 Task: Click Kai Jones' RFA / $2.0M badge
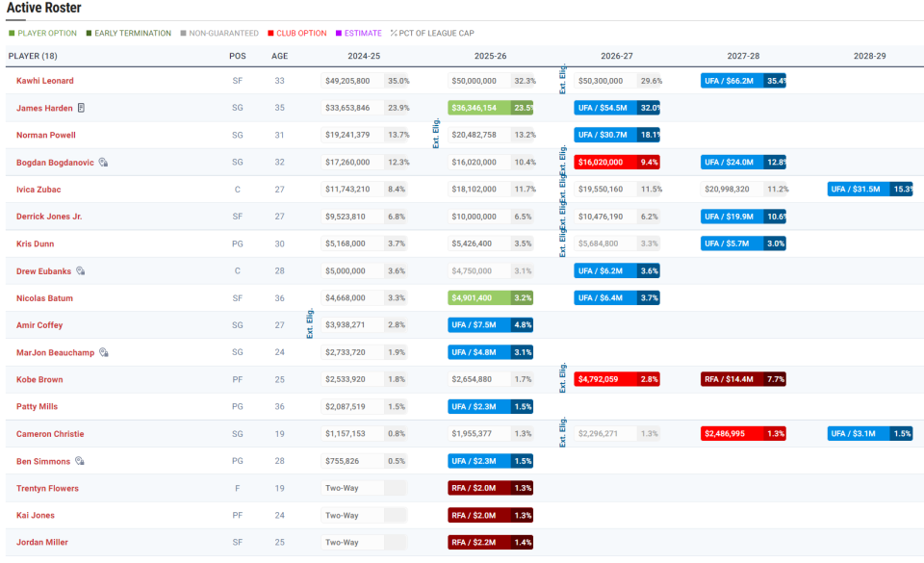coord(490,515)
